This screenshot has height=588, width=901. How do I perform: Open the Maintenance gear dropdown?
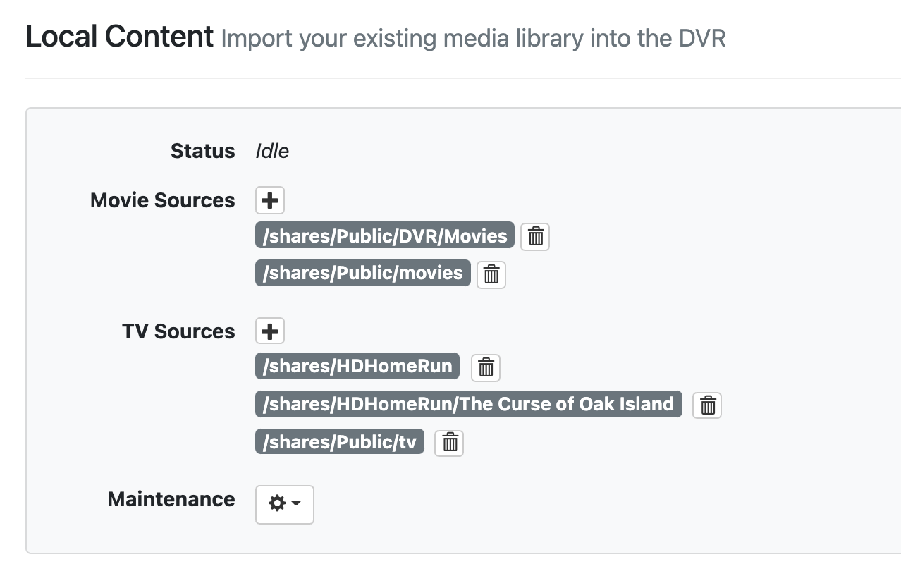284,504
